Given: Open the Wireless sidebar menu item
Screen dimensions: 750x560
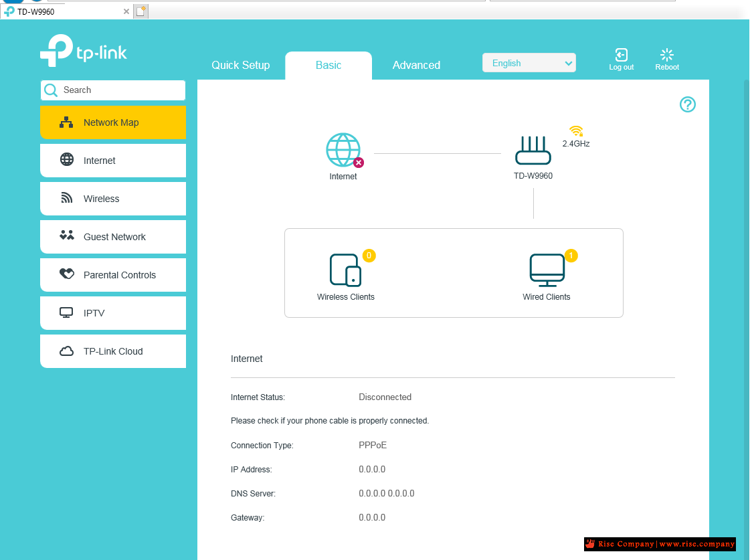Looking at the screenshot, I should [113, 199].
